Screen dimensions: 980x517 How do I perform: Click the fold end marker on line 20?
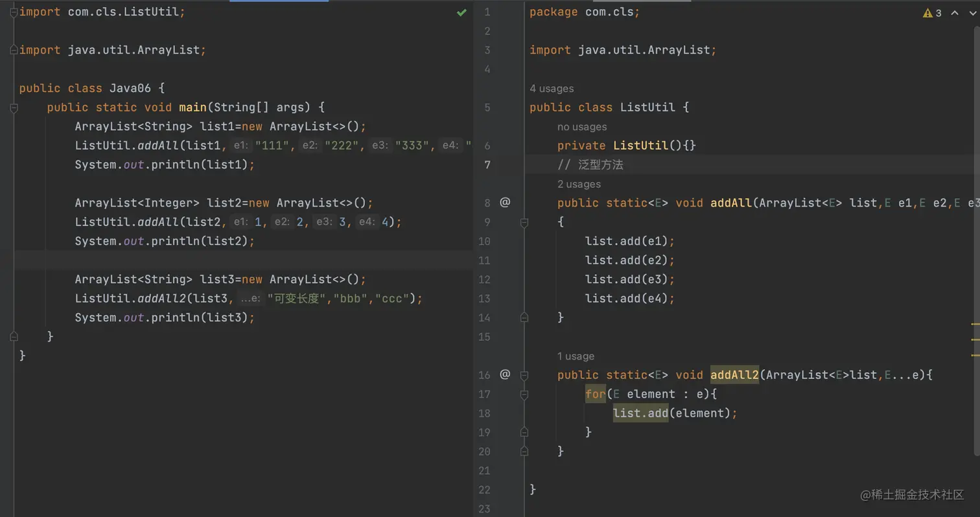[524, 451]
